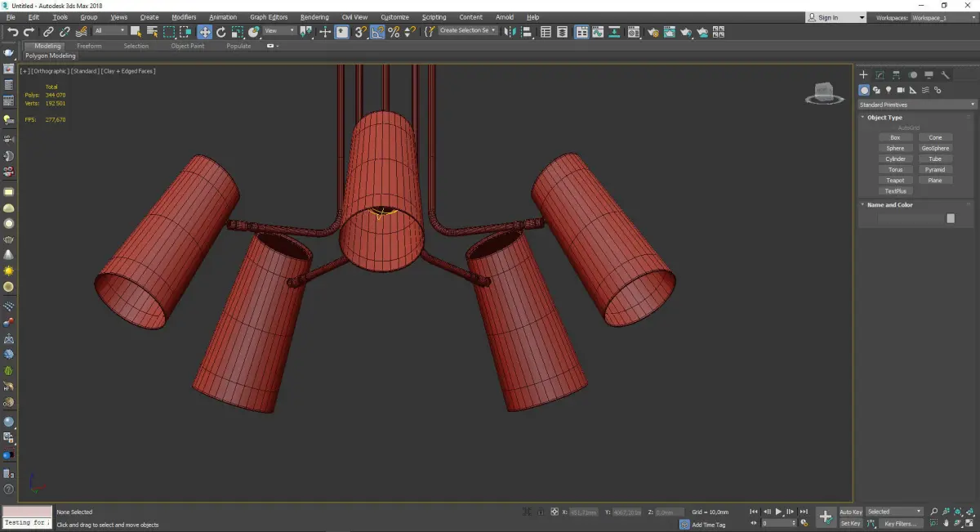
Task: Open the Modify panel tab icon
Action: click(x=880, y=74)
